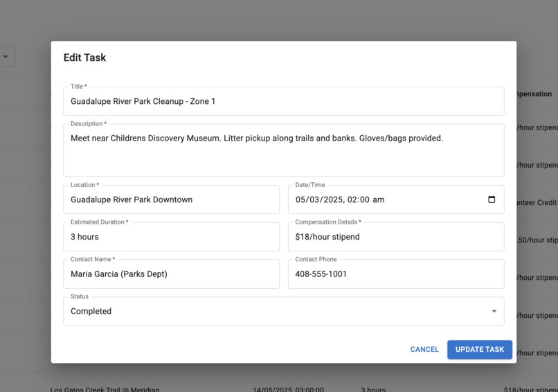Viewport: 558px width, 392px height.
Task: Click the Contact Phone field
Action: (x=396, y=274)
